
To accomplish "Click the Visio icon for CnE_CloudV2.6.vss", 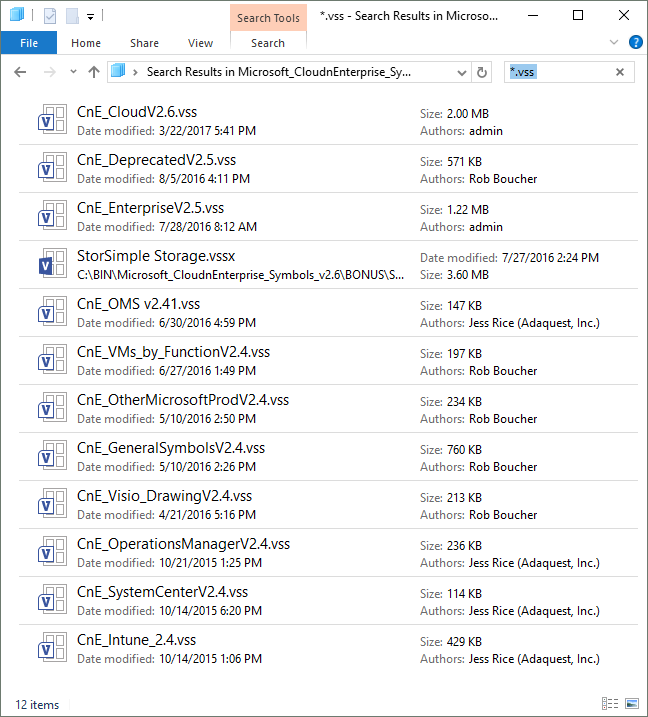I will (52, 120).
